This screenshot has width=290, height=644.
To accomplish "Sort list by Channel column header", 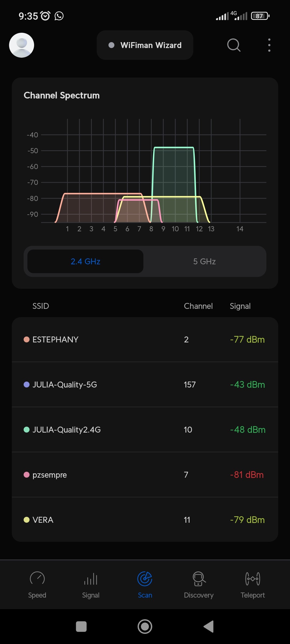I will click(198, 306).
